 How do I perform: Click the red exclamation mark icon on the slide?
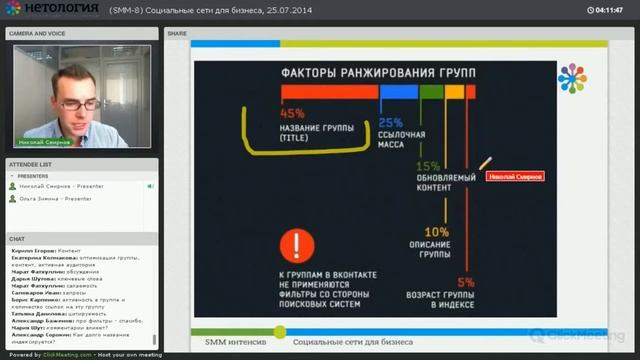pos(297,246)
